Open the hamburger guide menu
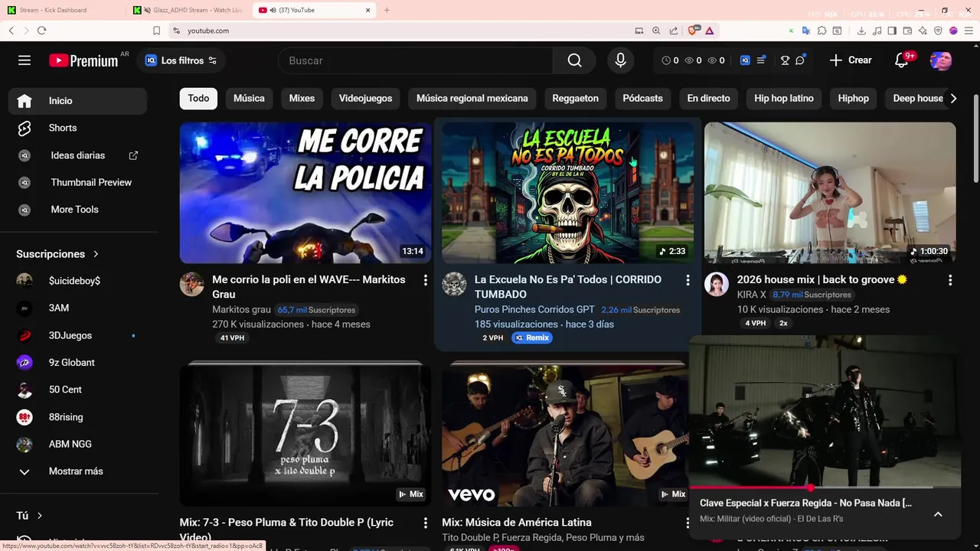 click(24, 60)
